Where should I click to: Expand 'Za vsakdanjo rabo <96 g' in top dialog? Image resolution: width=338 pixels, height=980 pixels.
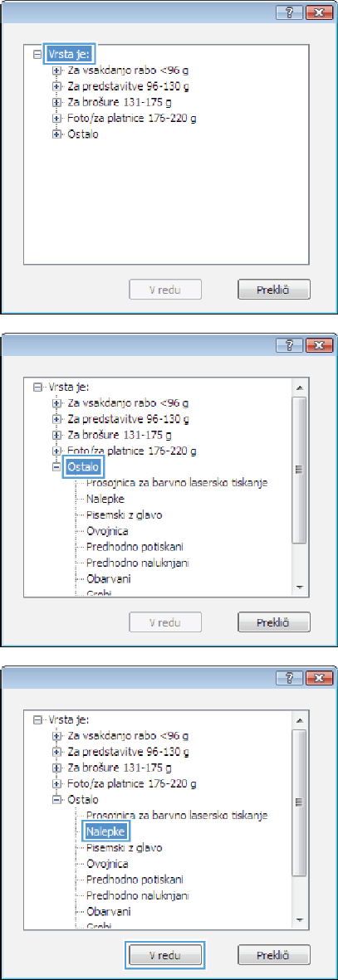pos(58,69)
